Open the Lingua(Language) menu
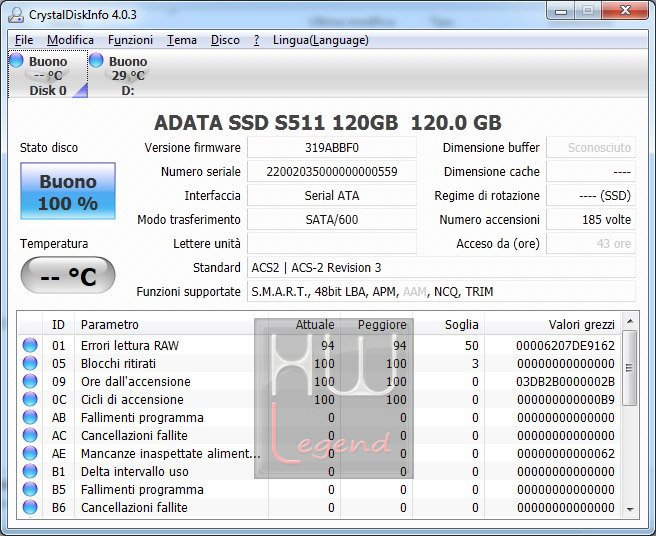The image size is (656, 536). [320, 40]
